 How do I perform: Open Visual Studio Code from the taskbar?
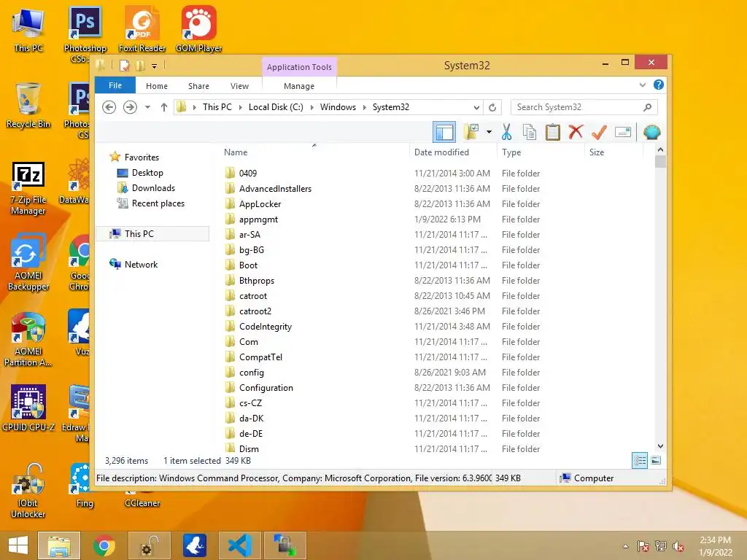[x=239, y=545]
